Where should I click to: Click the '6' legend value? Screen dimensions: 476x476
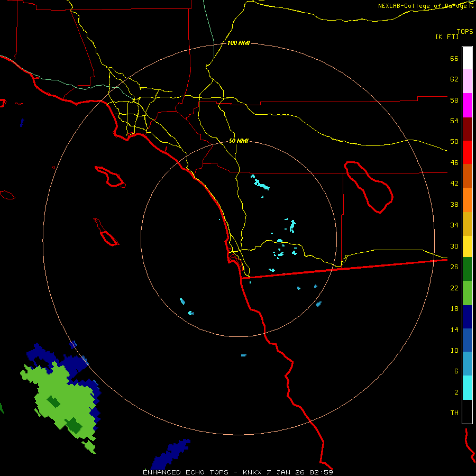click(x=456, y=371)
